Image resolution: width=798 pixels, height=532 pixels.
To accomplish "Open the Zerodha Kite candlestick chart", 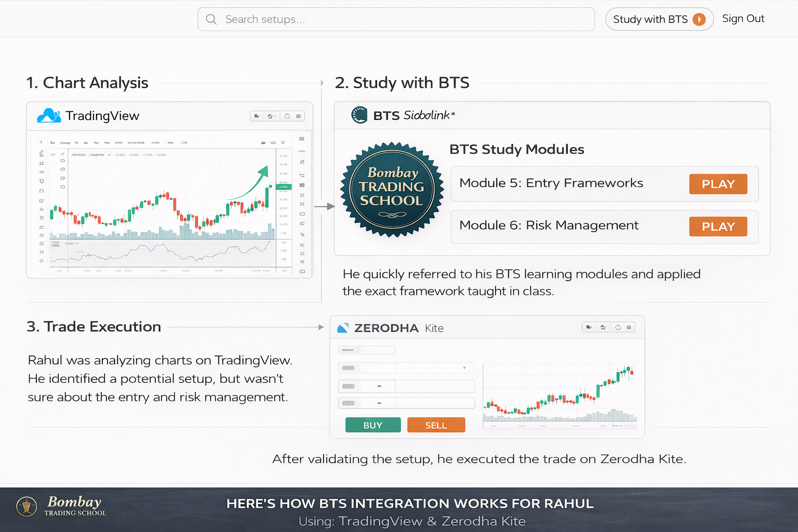I will click(560, 396).
